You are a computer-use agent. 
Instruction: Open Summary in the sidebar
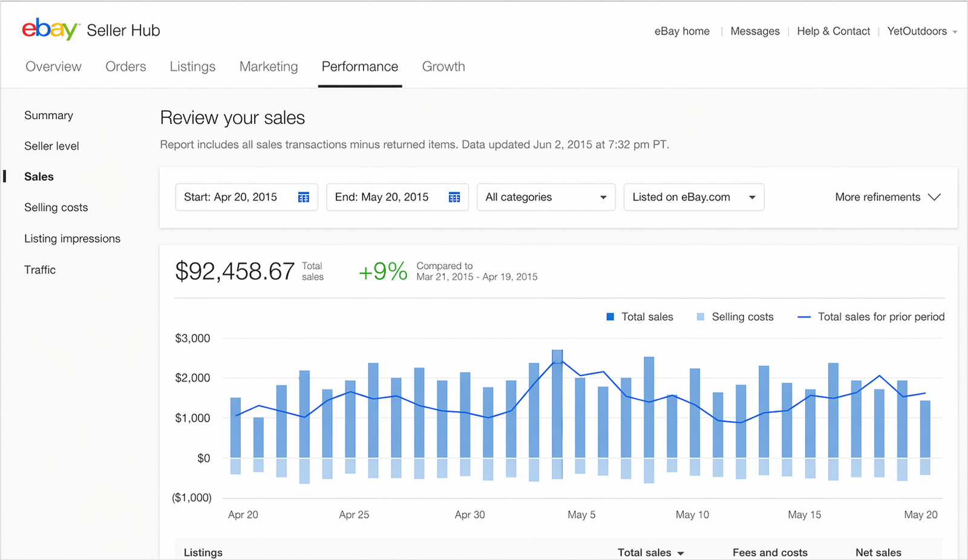tap(48, 116)
